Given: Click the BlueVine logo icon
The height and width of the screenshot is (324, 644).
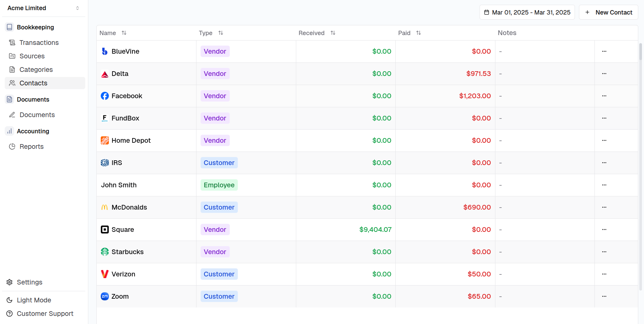Looking at the screenshot, I should 105,51.
